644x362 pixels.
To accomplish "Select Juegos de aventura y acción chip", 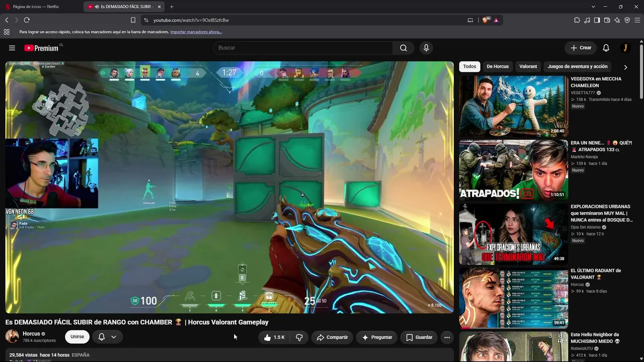I will pyautogui.click(x=578, y=66).
